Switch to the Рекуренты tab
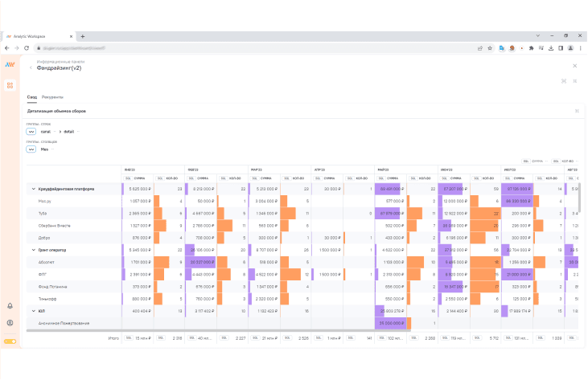Viewport: 588px width, 380px height. point(52,97)
